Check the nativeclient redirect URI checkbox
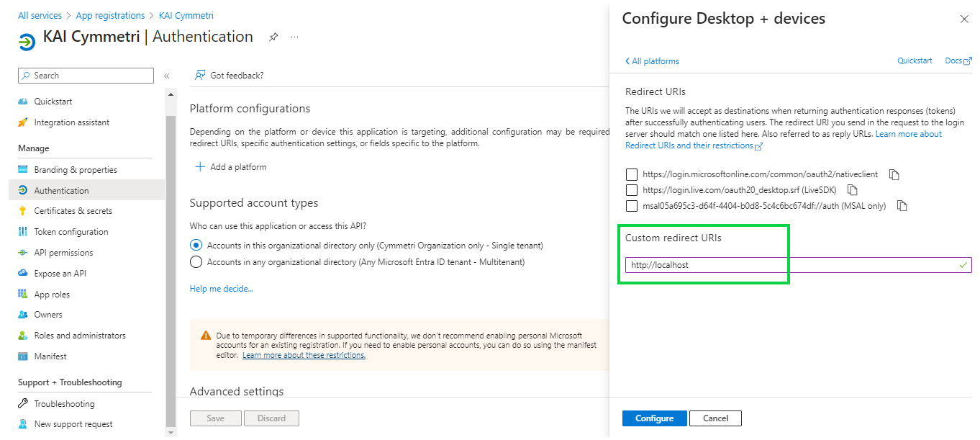 [632, 174]
